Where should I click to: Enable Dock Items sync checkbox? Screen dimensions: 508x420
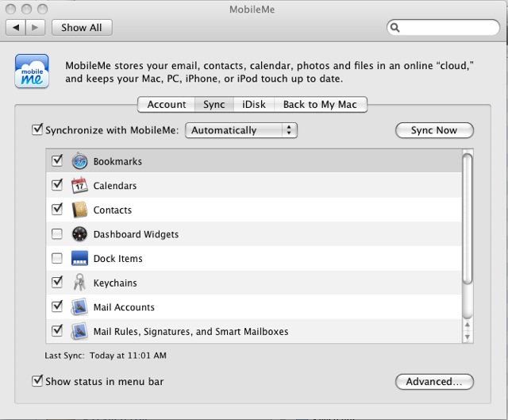pyautogui.click(x=57, y=258)
